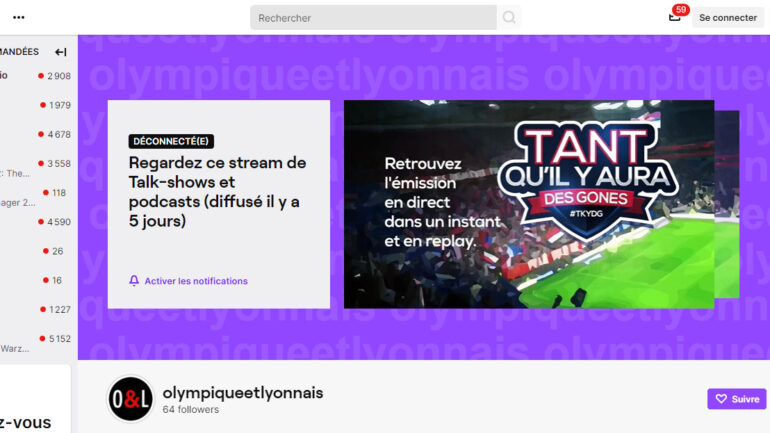The height and width of the screenshot is (433, 770).
Task: Click the Rechercher search field
Action: tap(373, 18)
